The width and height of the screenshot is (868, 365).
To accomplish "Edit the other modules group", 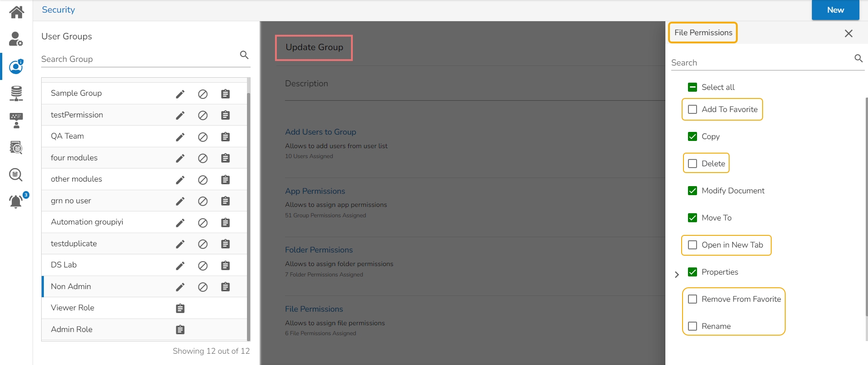I will pyautogui.click(x=180, y=180).
